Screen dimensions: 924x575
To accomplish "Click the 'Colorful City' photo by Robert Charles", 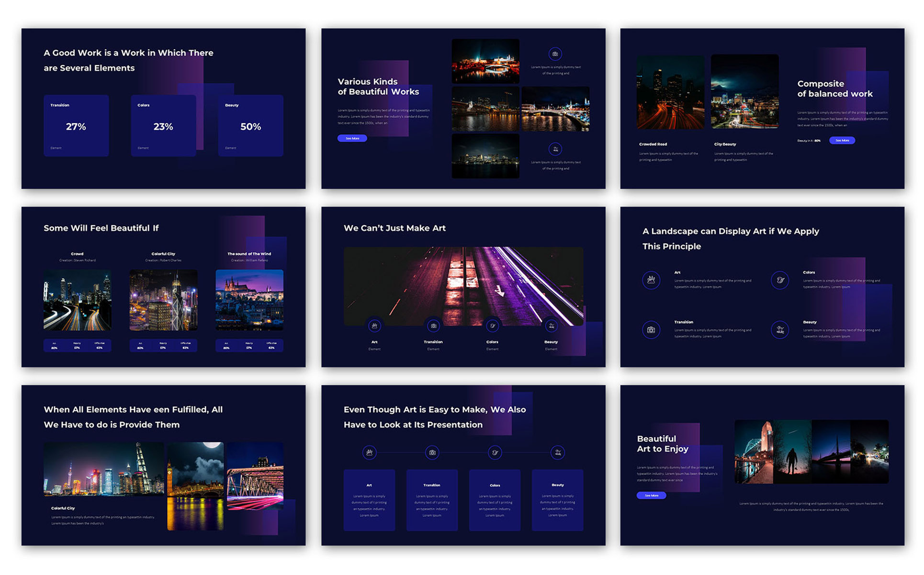I will click(163, 300).
